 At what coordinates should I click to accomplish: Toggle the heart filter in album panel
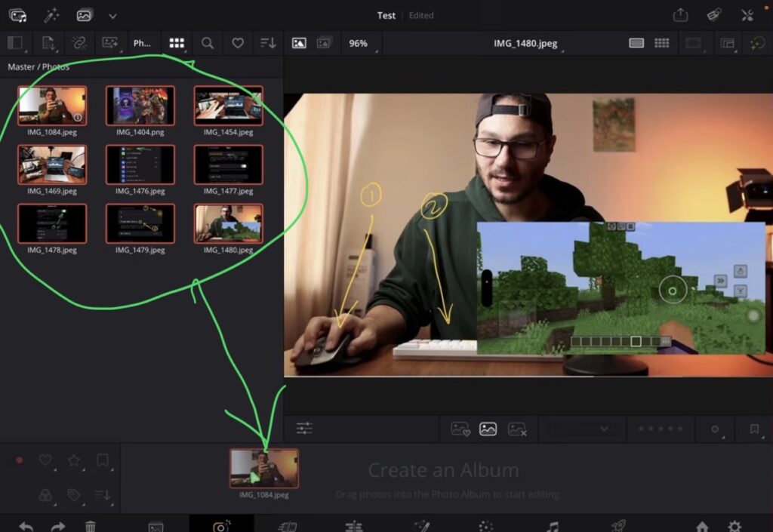click(x=46, y=460)
